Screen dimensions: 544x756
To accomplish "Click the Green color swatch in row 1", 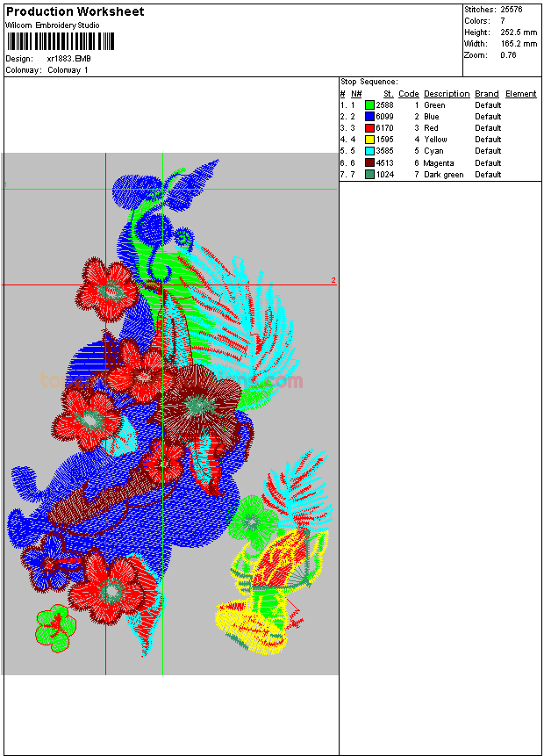I will [370, 105].
